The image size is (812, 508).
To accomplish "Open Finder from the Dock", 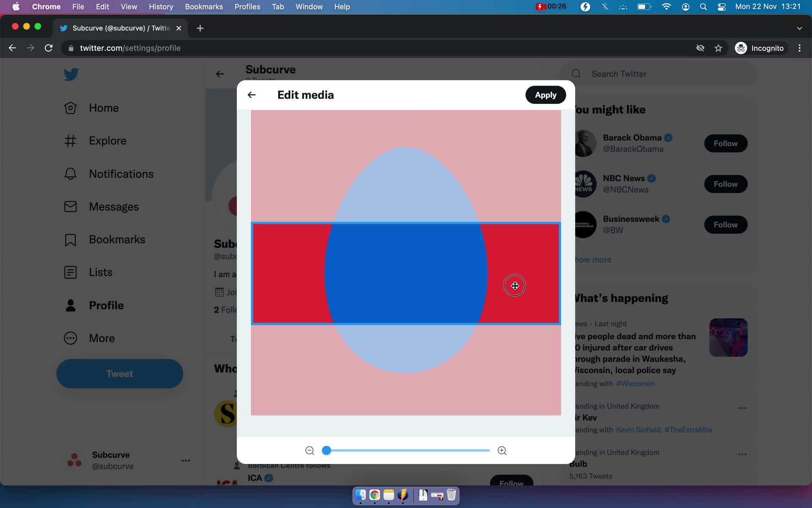I will click(x=360, y=495).
